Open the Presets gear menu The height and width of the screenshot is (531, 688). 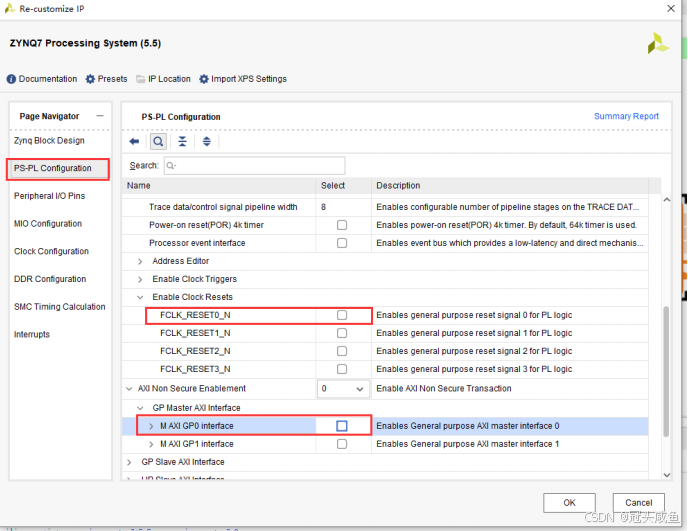pos(91,79)
